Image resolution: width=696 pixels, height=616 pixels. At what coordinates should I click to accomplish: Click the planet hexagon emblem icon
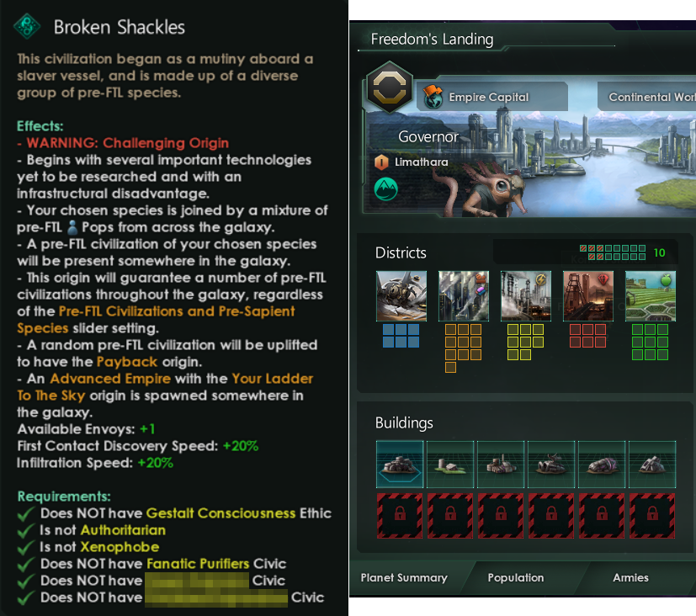(390, 88)
